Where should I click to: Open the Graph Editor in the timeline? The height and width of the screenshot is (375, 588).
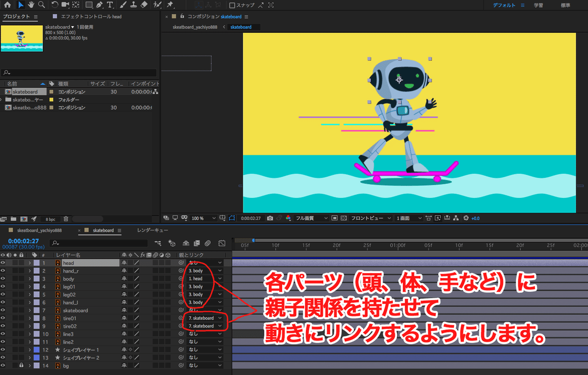click(x=221, y=243)
